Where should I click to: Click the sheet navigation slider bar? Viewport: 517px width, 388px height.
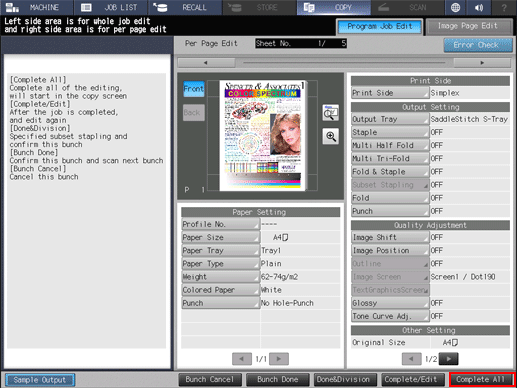pos(344,63)
